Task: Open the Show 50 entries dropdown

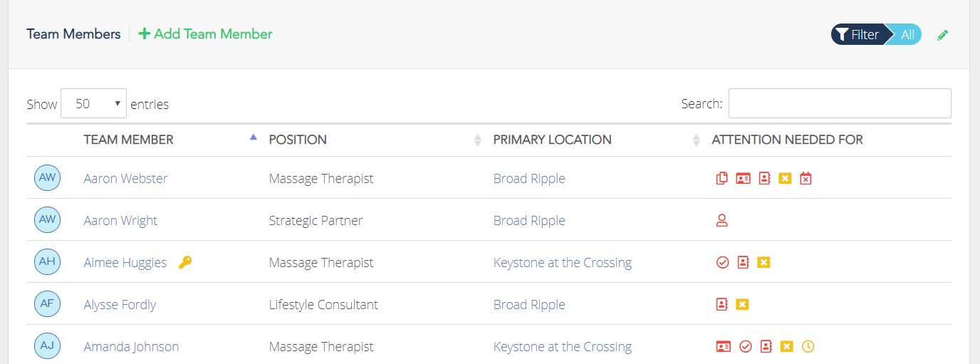Action: (x=94, y=103)
